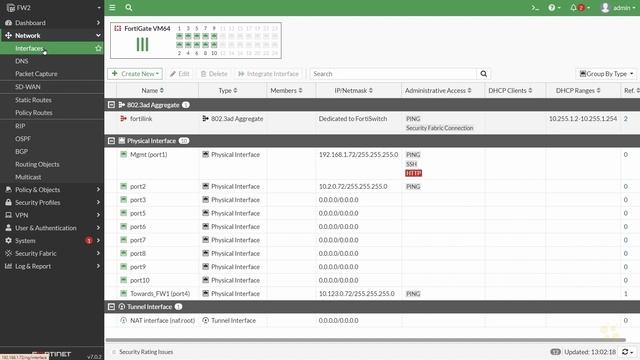
Task: Open Packet Capture page
Action: click(36, 74)
